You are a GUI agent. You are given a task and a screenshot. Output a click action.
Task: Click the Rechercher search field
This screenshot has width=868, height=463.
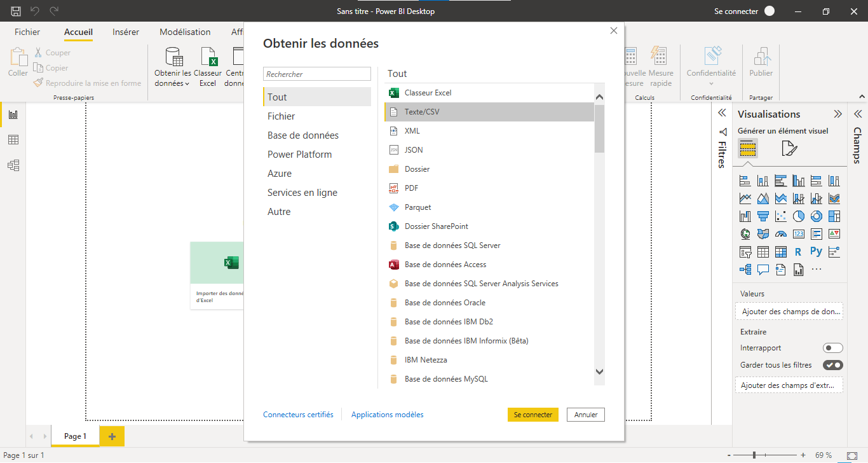(317, 74)
